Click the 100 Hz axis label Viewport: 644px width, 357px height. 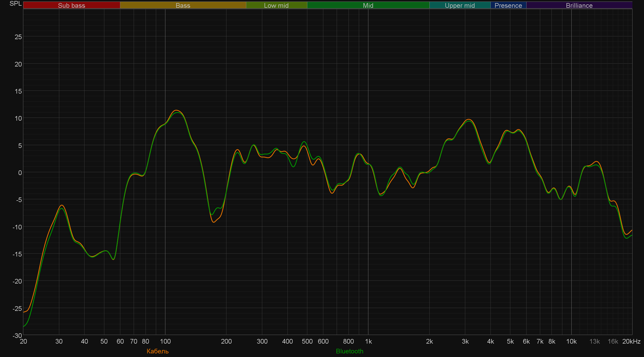click(165, 341)
